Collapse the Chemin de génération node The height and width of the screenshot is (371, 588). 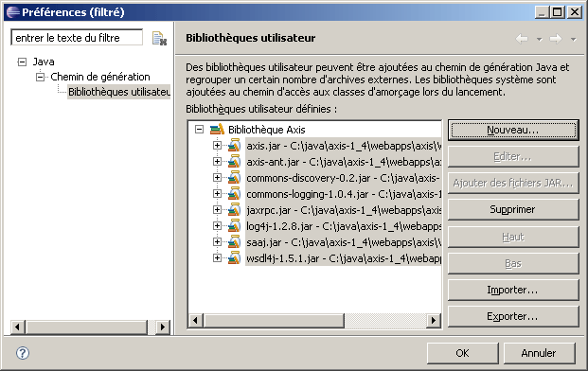coord(40,78)
